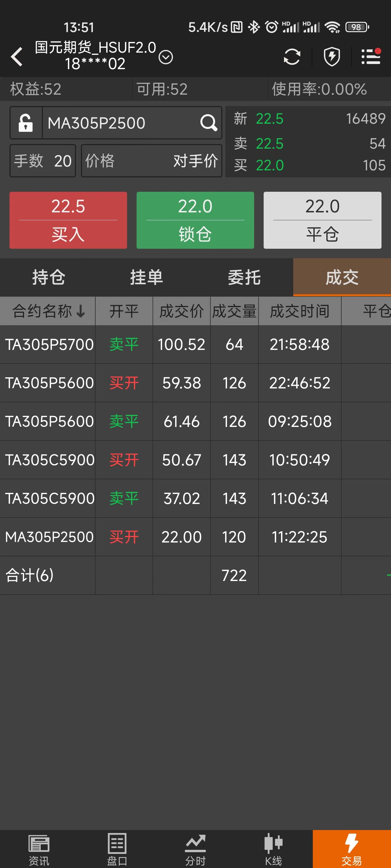Search contracts with magnifier icon
Image resolution: width=391 pixels, height=868 pixels.
click(209, 123)
